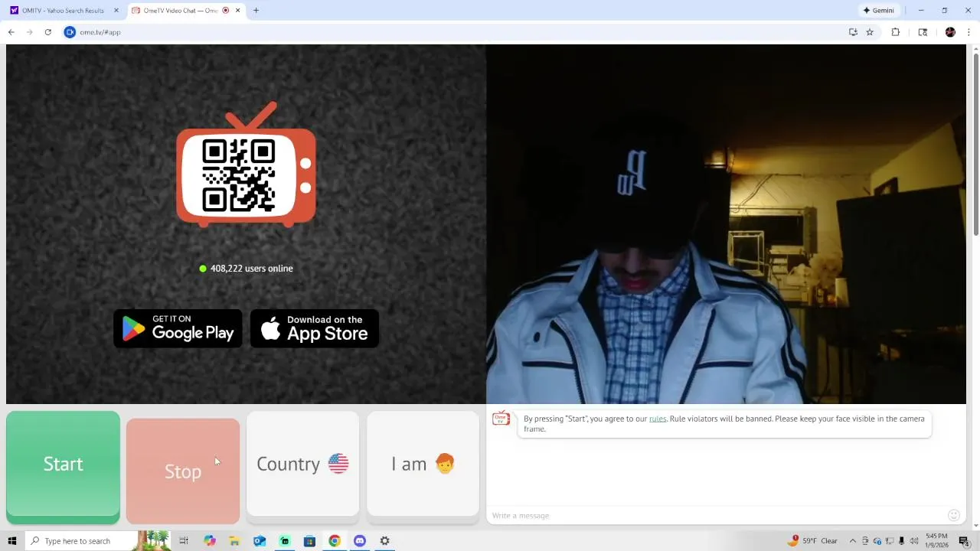The width and height of the screenshot is (980, 551).
Task: Go back in browser history
Action: point(11,32)
